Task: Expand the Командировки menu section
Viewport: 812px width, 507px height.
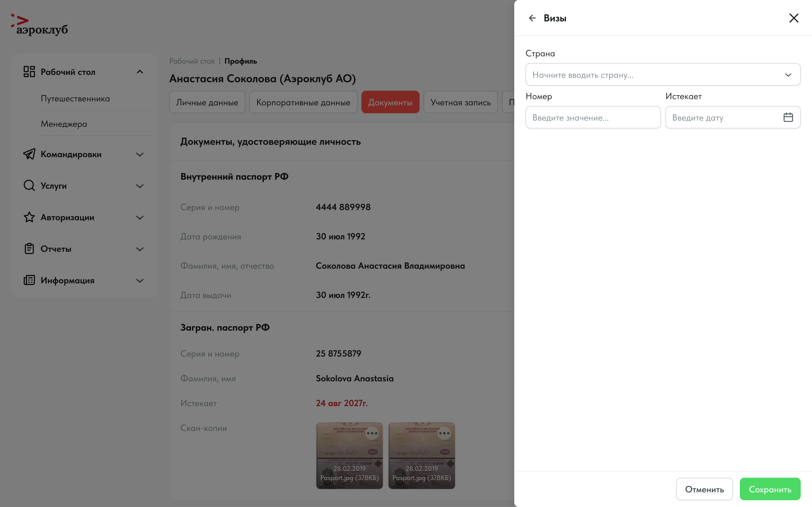Action: [140, 155]
